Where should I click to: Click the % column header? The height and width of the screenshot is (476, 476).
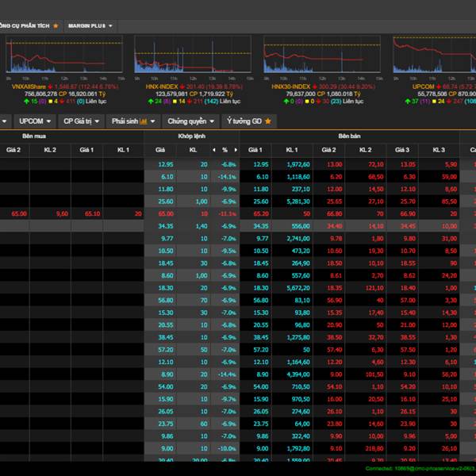225,150
